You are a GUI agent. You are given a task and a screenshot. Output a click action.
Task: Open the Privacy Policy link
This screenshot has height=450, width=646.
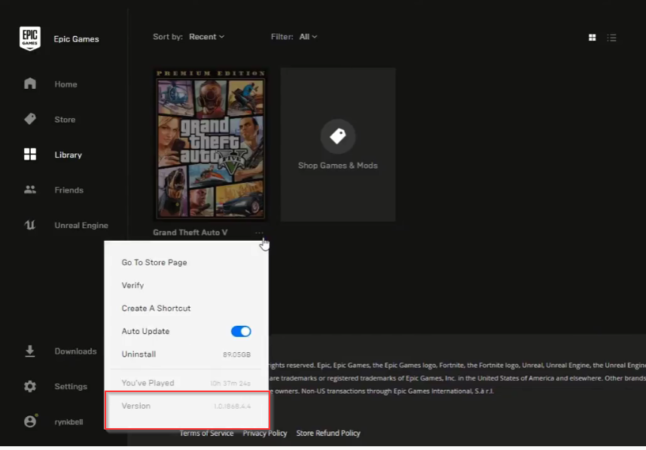pos(264,433)
